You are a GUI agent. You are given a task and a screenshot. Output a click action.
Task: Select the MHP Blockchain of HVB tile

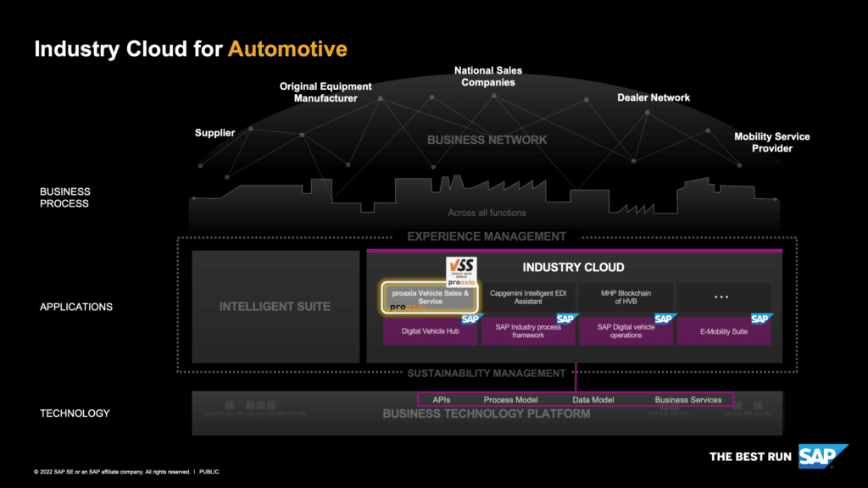pyautogui.click(x=626, y=296)
